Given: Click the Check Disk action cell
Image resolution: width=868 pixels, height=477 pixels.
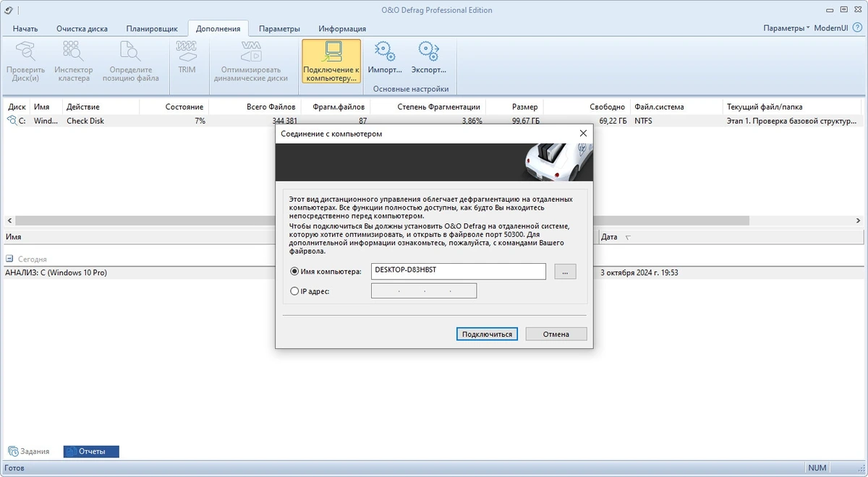Looking at the screenshot, I should (85, 121).
